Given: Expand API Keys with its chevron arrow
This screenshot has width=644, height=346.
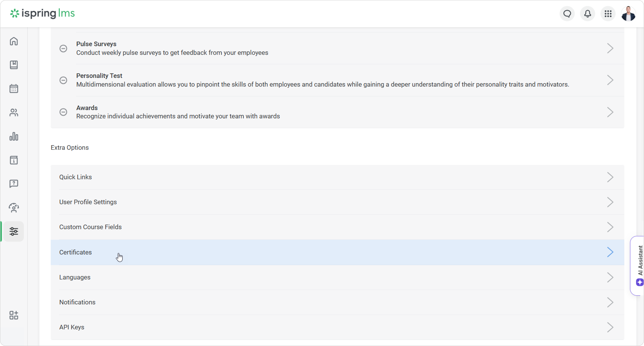Looking at the screenshot, I should pos(610,327).
